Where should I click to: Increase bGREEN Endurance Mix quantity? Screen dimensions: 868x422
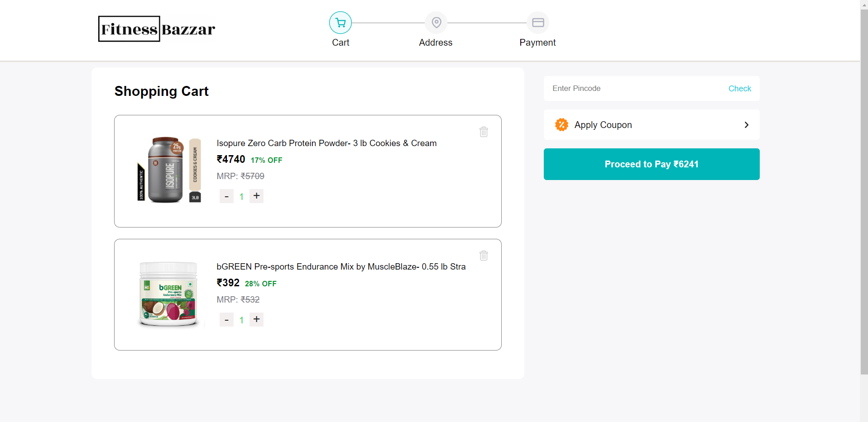click(256, 319)
